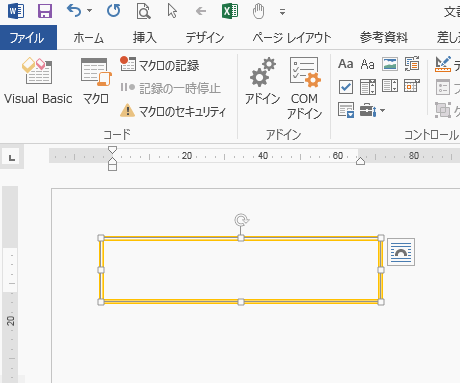Expand the Legacy Tools dropdown arrow
This screenshot has height=383, width=460.
coord(382,110)
